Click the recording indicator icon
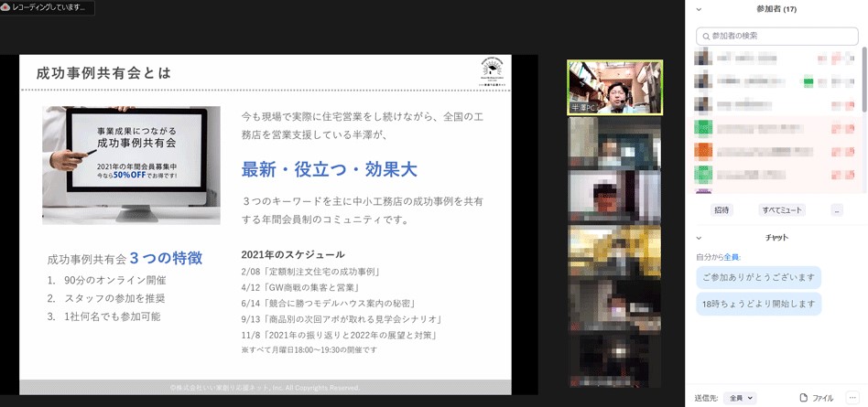Viewport: 868px width, 407px height. 5,6
